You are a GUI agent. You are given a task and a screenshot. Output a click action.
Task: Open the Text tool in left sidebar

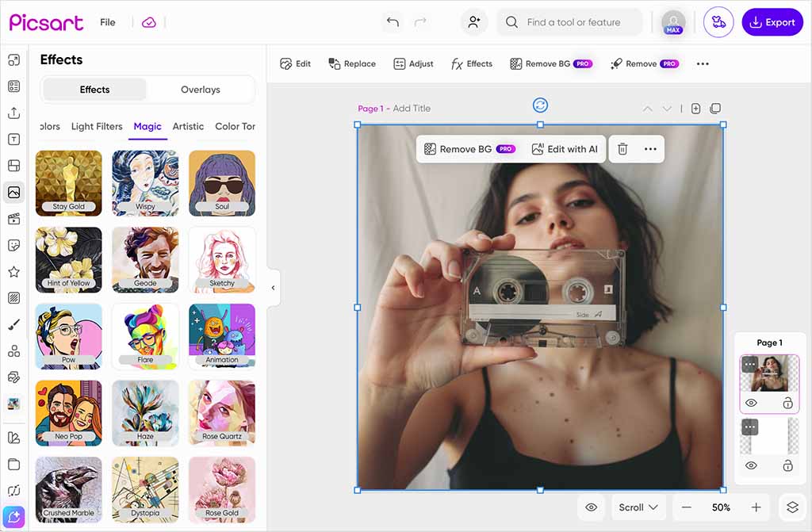point(13,140)
